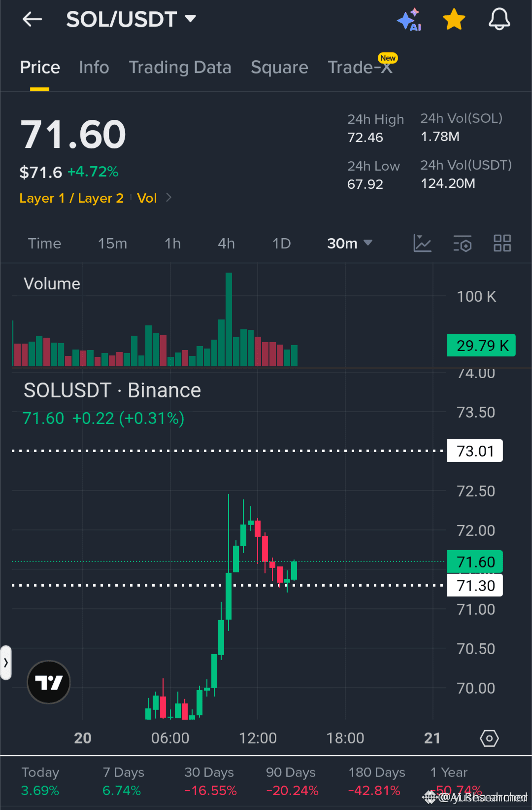
Task: Open the grid layout icon
Action: (502, 243)
